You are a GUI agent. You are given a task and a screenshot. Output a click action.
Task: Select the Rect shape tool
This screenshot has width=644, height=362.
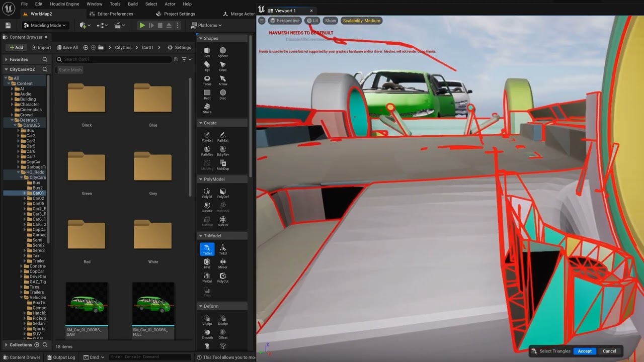click(x=207, y=95)
